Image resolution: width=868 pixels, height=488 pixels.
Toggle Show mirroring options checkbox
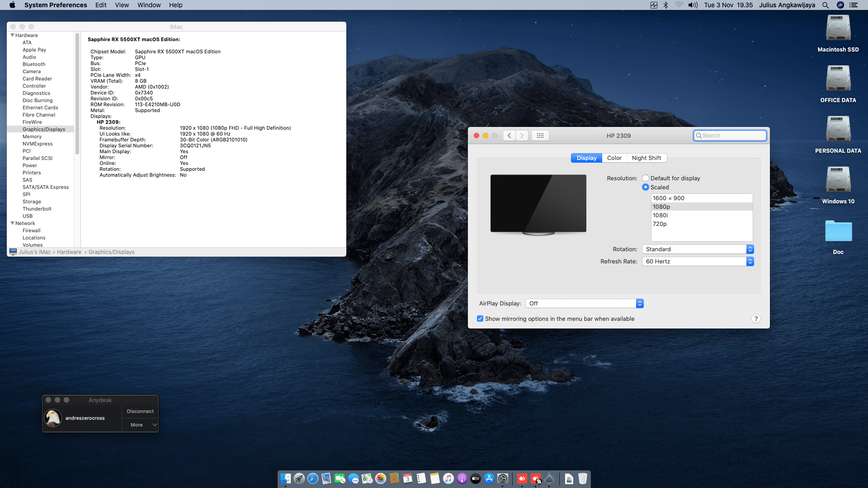480,319
